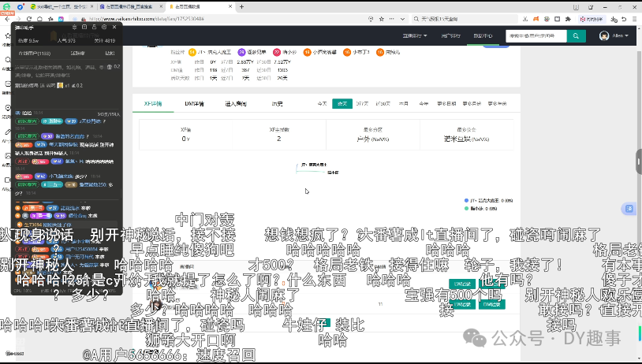The image size is (642, 364).
Task: Focus the site user search field
Action: click(536, 36)
